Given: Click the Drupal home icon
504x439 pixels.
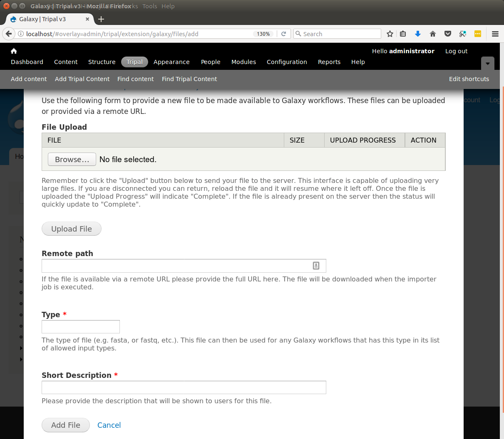Looking at the screenshot, I should pos(14,51).
